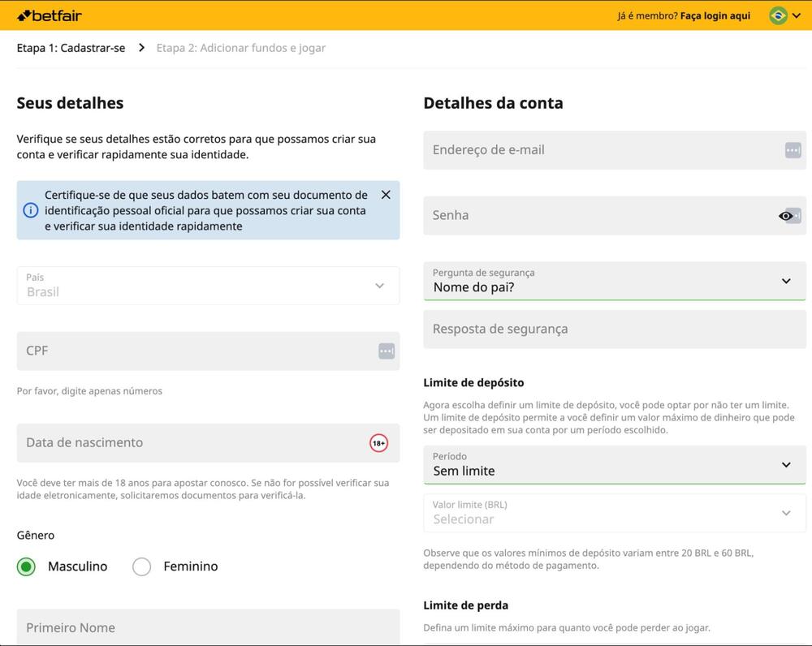Click the Primeiro Nome input field
Viewport: 812px width, 646px height.
tap(208, 627)
